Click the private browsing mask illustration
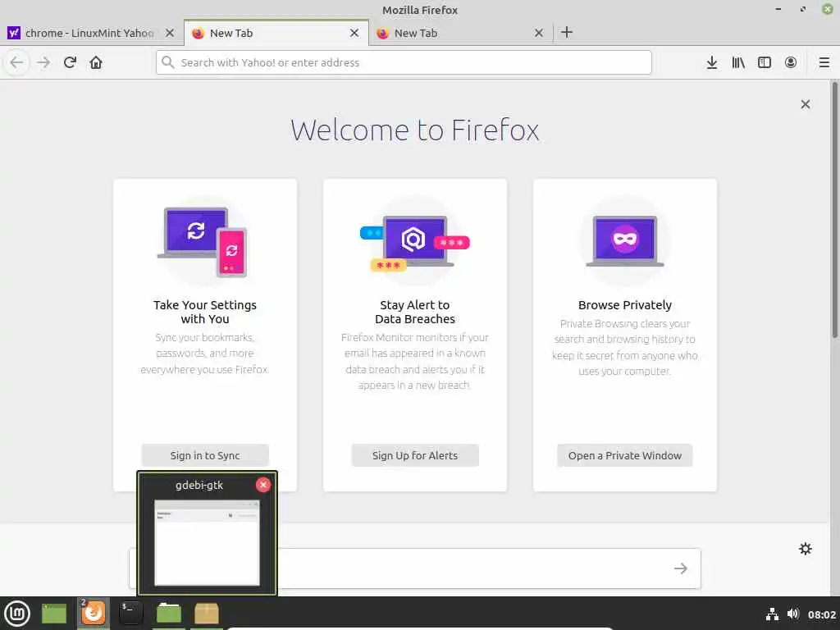840x630 pixels. 624,241
